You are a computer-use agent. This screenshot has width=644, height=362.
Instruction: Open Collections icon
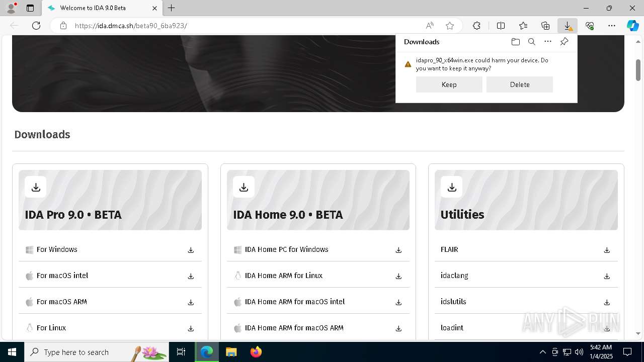point(545,26)
